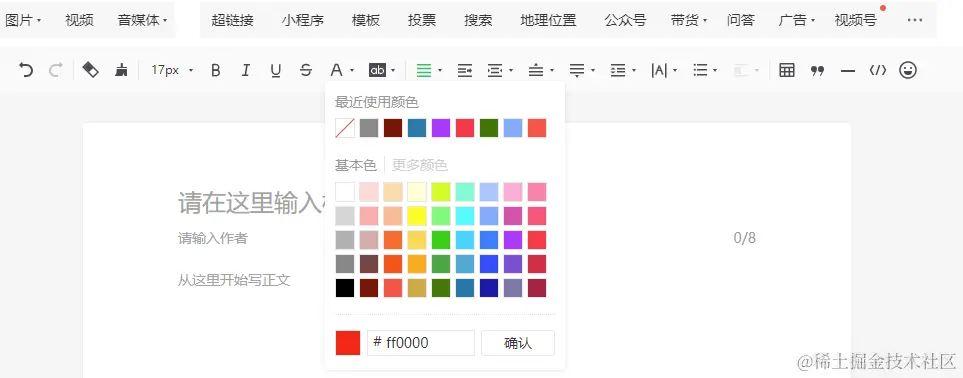Image resolution: width=963 pixels, height=378 pixels.
Task: Open the 带货 dropdown menu
Action: tap(688, 20)
